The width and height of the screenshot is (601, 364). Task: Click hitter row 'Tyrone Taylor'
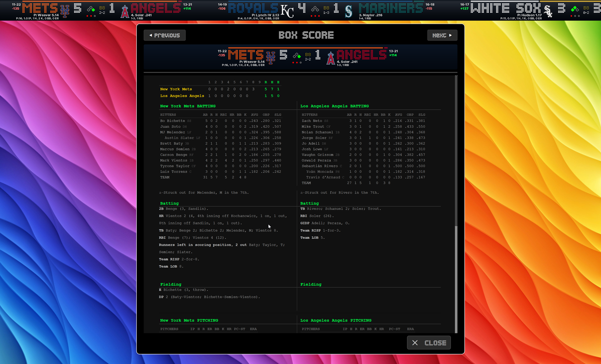point(220,166)
